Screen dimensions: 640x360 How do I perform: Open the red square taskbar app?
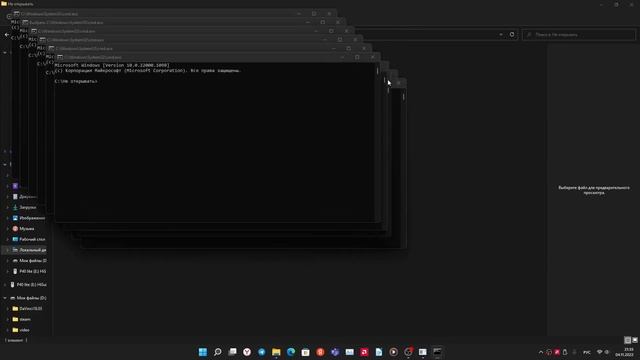pyautogui.click(x=364, y=352)
